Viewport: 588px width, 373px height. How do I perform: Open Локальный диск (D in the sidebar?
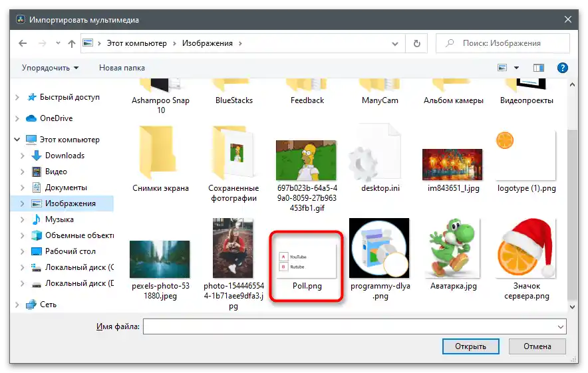(79, 283)
